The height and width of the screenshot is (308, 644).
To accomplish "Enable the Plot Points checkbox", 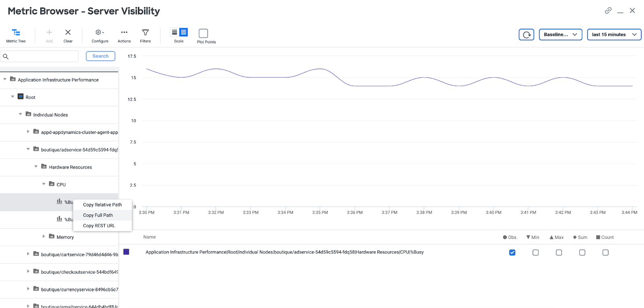I will click(x=203, y=33).
